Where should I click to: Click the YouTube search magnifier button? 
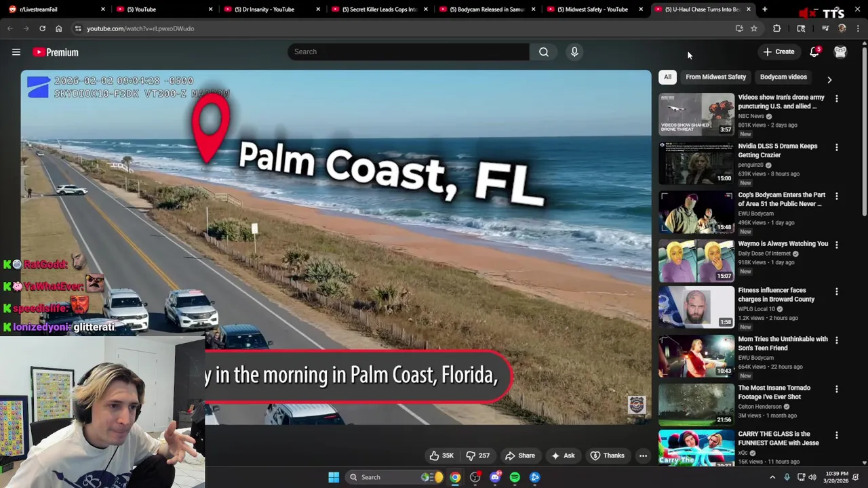(544, 52)
